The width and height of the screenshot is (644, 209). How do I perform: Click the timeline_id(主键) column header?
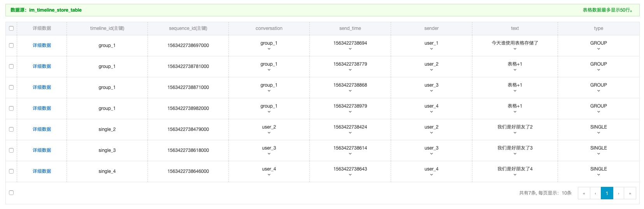click(107, 28)
